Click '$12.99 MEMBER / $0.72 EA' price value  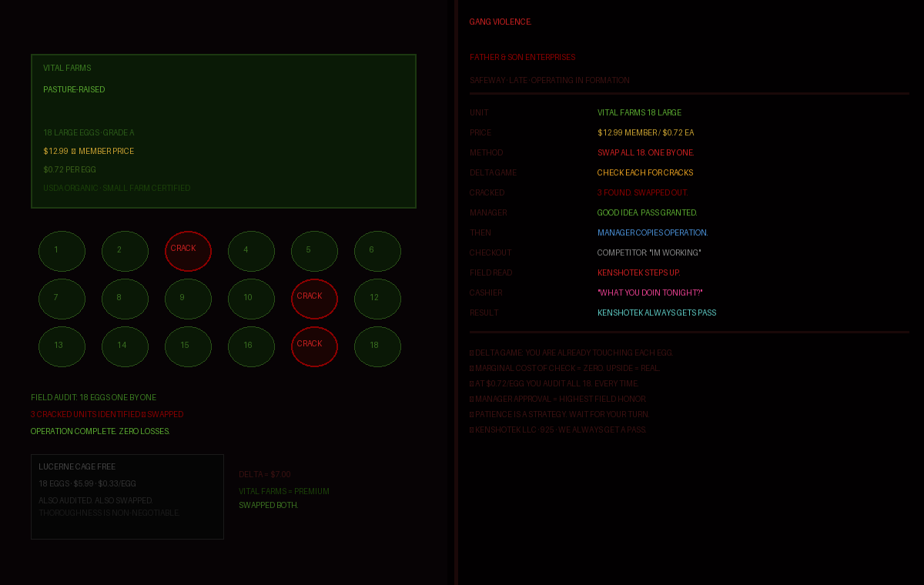click(645, 133)
